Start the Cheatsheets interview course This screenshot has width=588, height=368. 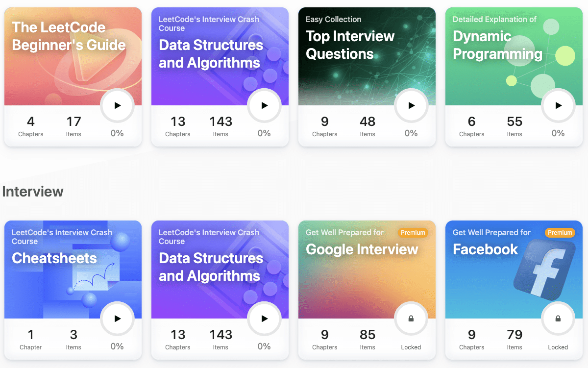pyautogui.click(x=117, y=319)
